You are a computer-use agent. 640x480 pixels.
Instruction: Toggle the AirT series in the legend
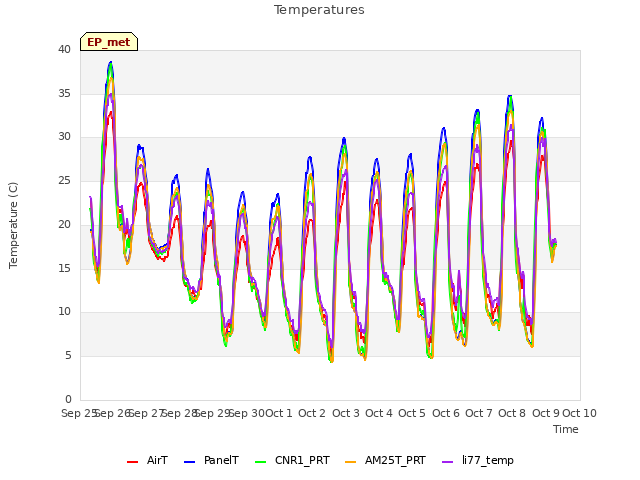[x=147, y=460]
